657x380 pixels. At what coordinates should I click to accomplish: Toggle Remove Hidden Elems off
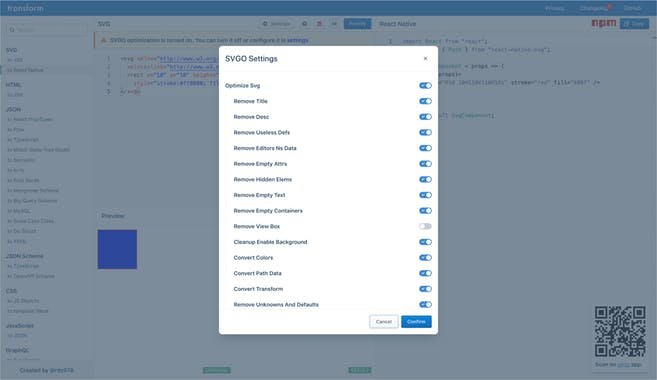point(425,179)
